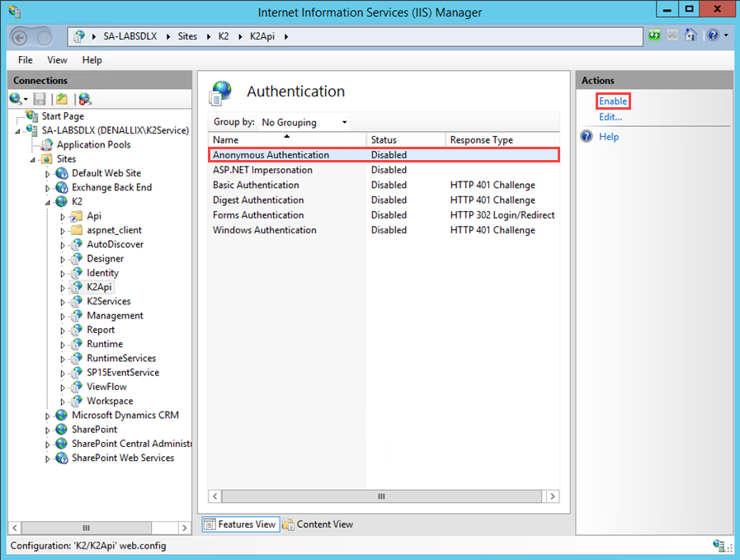
Task: Click the K2 breadcrumb in the address bar
Action: 224,36
